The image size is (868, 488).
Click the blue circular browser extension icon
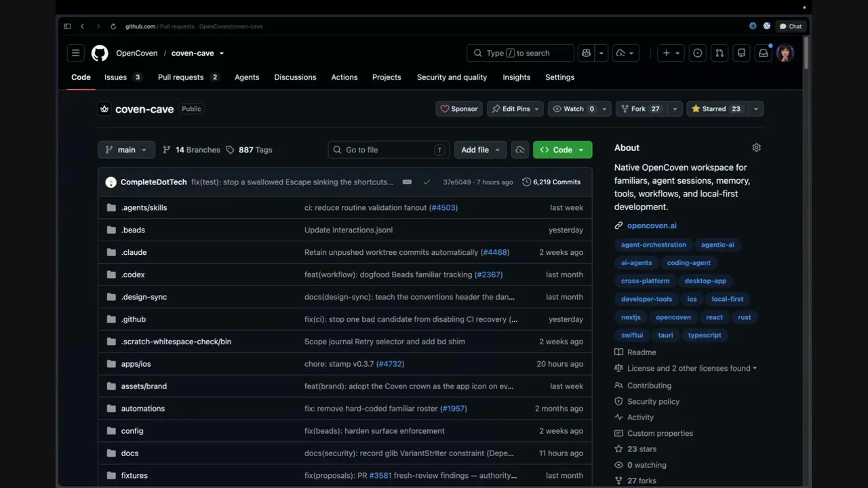tap(753, 26)
